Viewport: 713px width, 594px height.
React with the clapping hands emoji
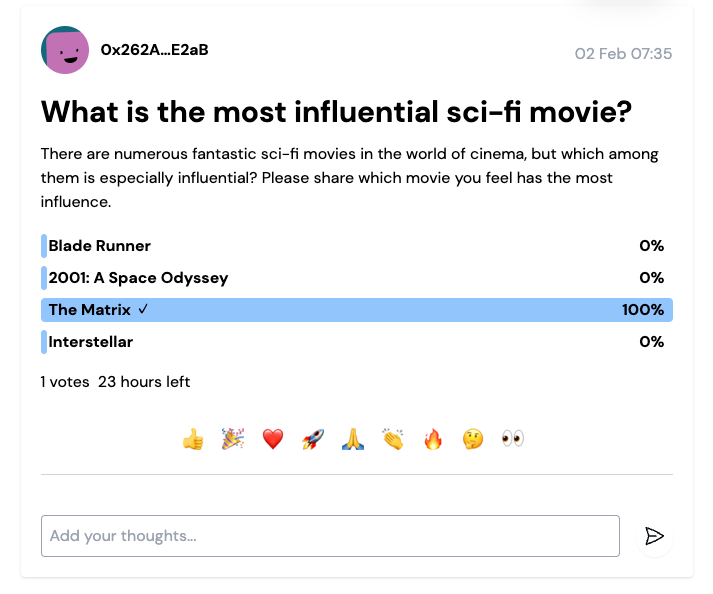[x=393, y=439]
